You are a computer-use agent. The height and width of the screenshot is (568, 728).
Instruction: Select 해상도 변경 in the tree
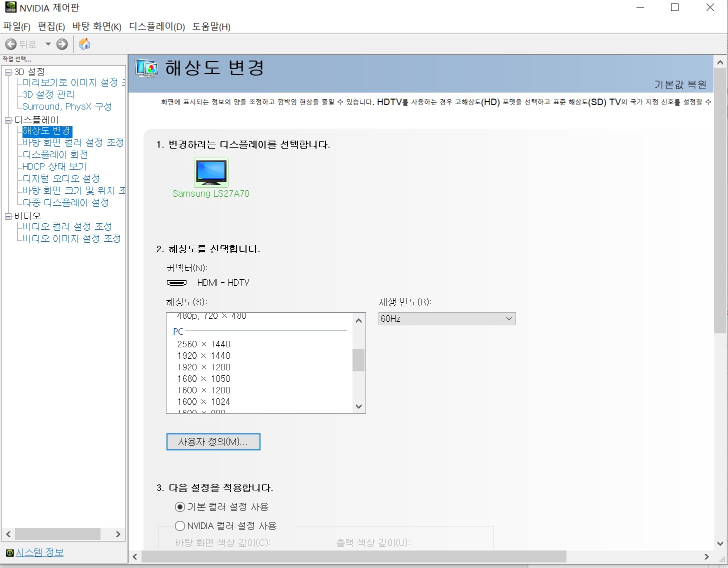point(47,131)
